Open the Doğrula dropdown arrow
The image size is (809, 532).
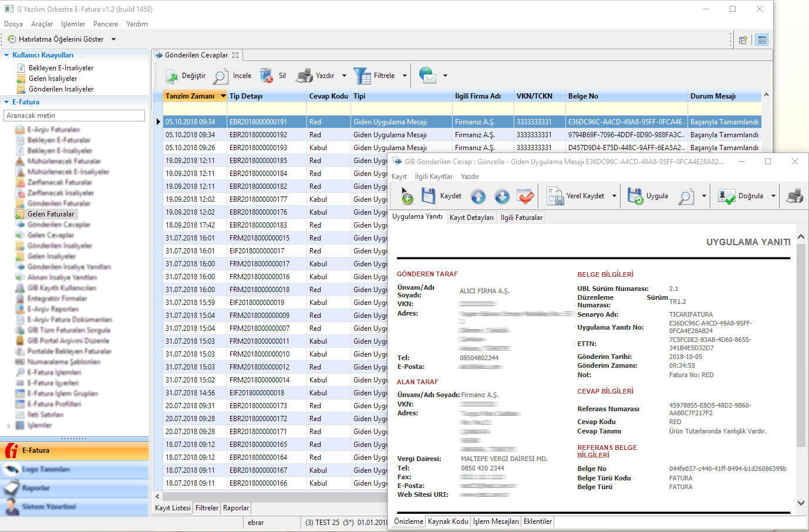pyautogui.click(x=773, y=196)
